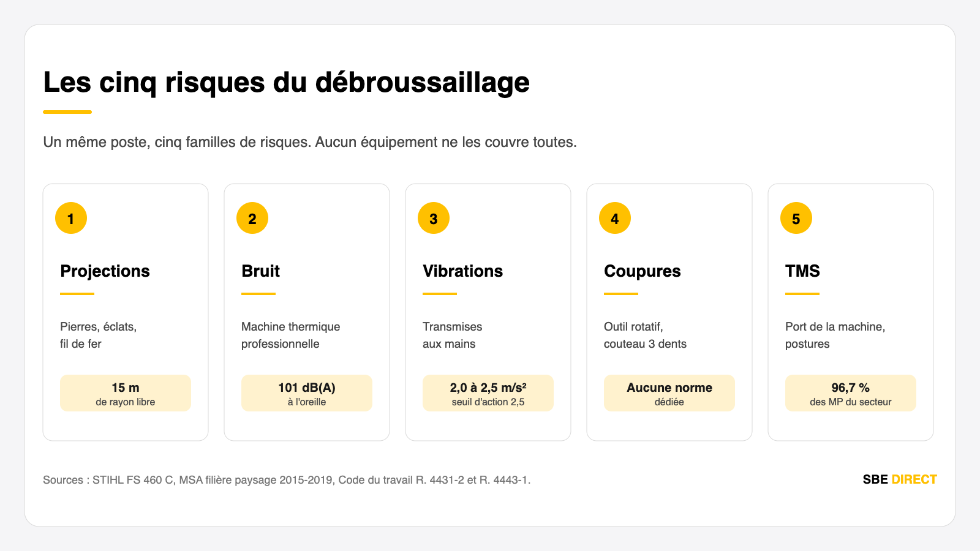Select the Coupures card title
The width and height of the screenshot is (980, 551).
(x=642, y=271)
